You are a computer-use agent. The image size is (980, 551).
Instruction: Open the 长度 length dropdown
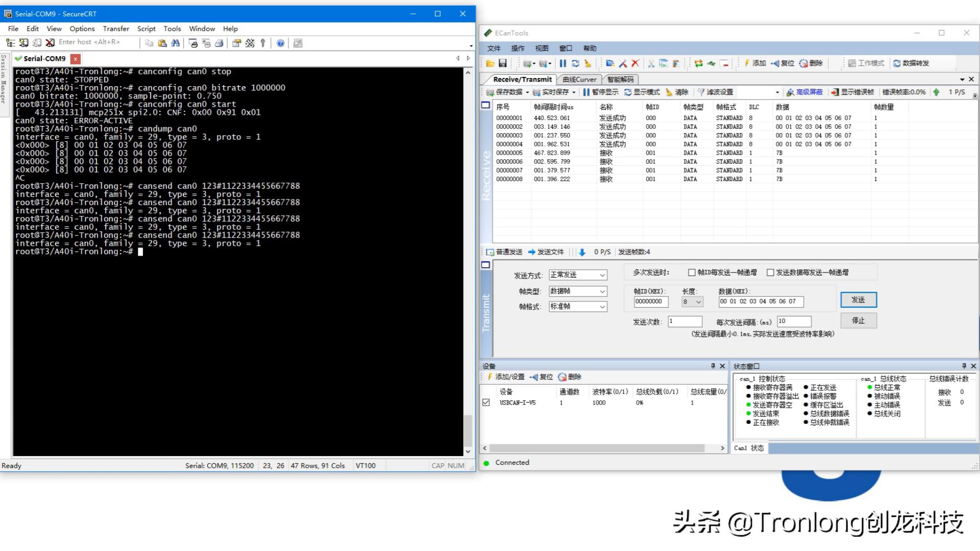coord(693,302)
